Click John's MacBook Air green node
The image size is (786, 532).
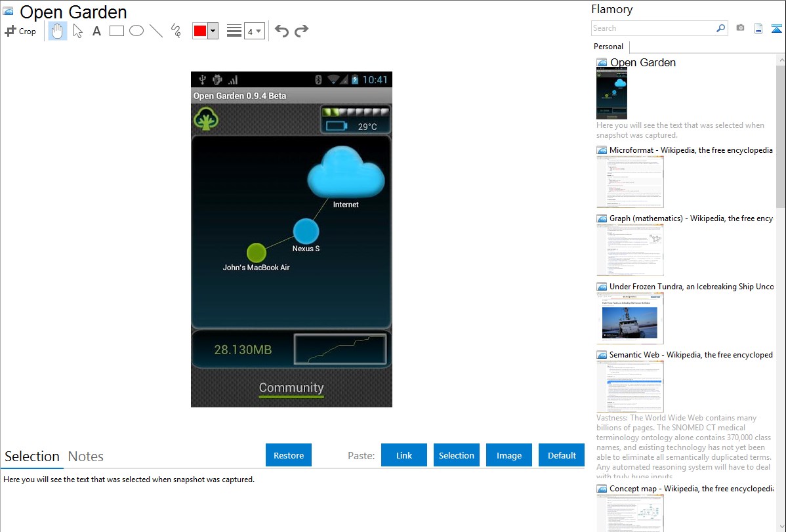[x=256, y=253]
